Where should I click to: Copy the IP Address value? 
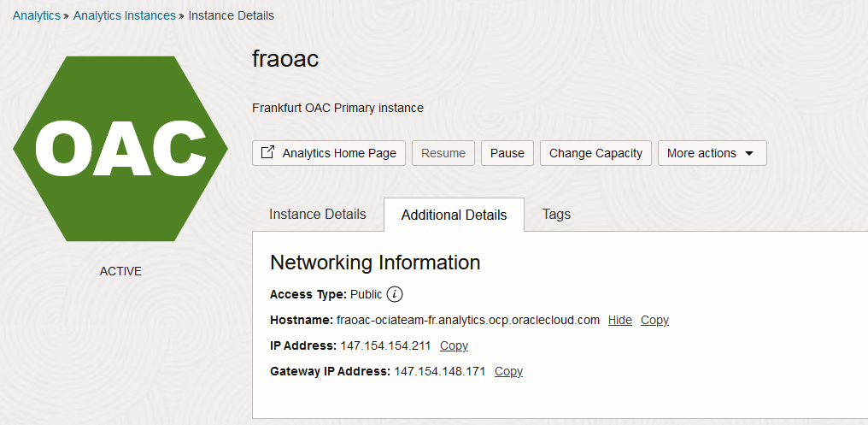point(454,345)
